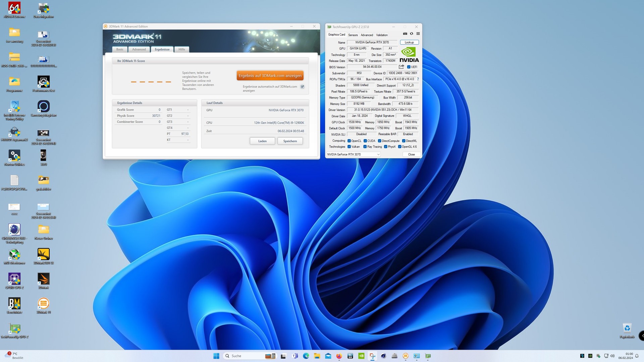Toggle the CUDA checkbox
This screenshot has width=644, height=362.
pyautogui.click(x=365, y=141)
